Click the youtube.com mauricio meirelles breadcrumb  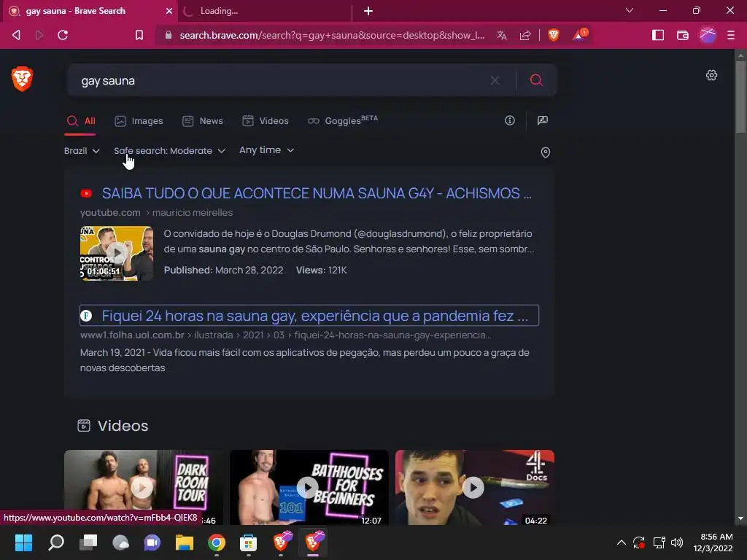[156, 213]
